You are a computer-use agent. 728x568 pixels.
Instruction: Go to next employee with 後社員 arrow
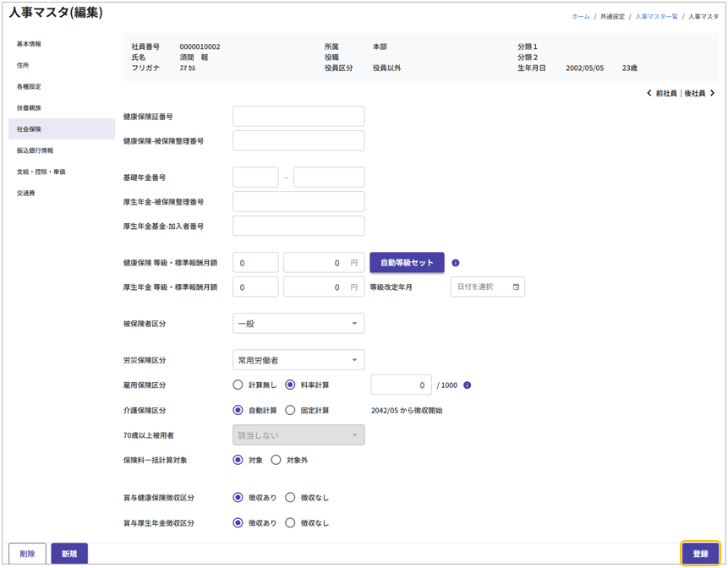coord(712,93)
